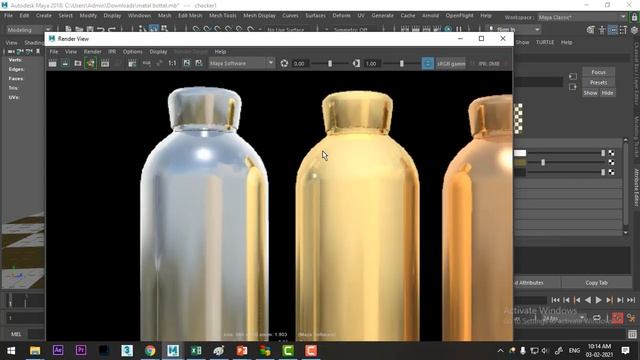Click the go to input connection icon

click(573, 76)
